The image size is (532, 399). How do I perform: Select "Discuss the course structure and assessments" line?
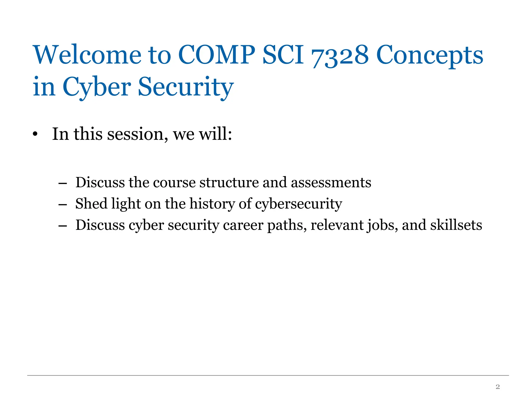[223, 182]
